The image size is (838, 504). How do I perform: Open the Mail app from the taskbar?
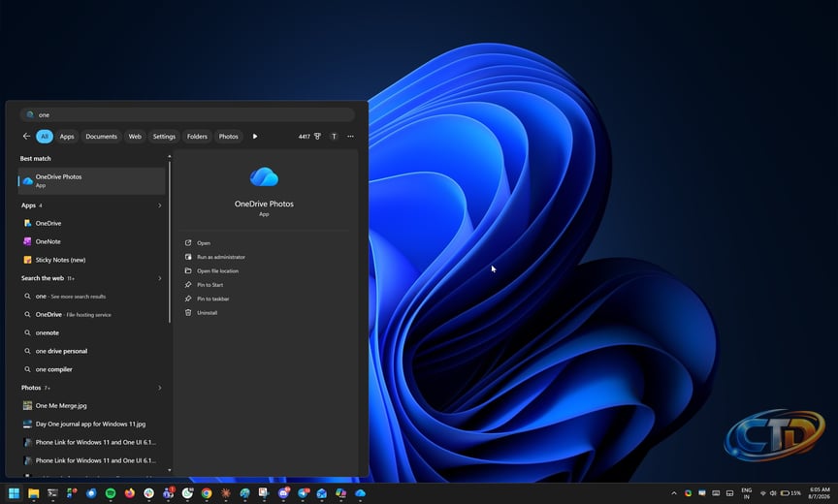point(322,493)
